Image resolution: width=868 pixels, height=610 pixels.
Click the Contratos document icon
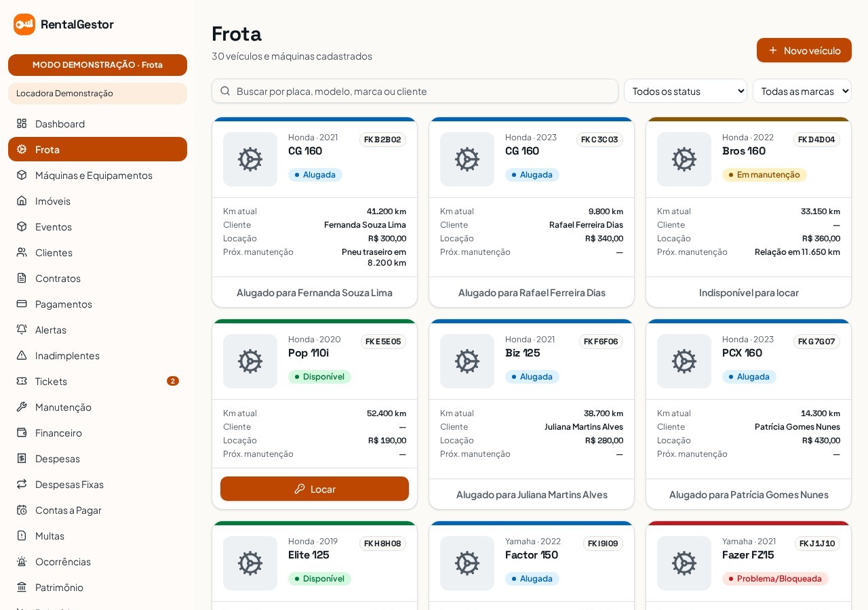point(22,278)
